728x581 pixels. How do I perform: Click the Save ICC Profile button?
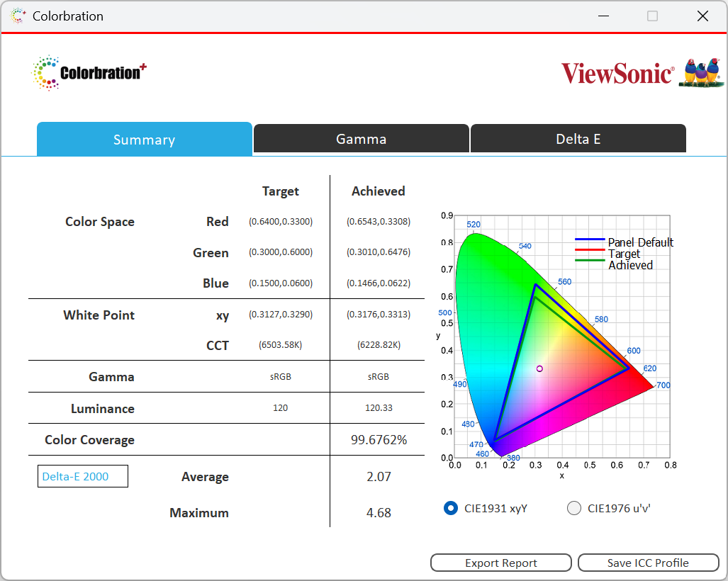tap(648, 563)
